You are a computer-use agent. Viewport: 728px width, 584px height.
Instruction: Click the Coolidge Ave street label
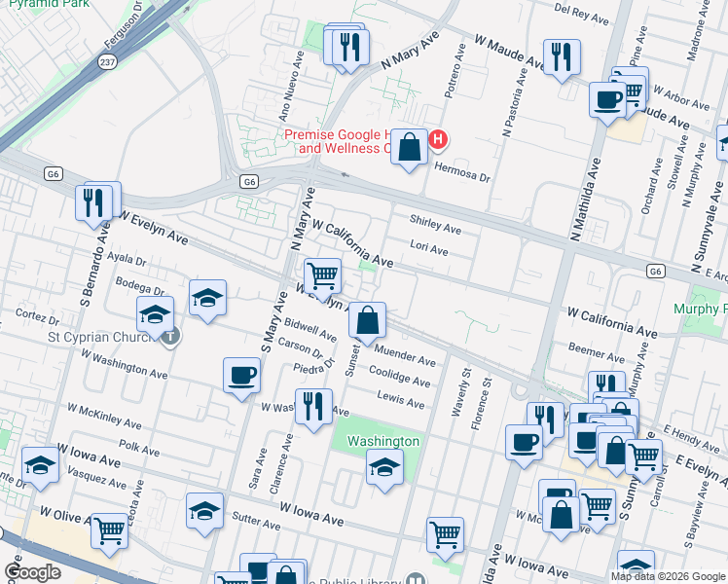pyautogui.click(x=400, y=376)
